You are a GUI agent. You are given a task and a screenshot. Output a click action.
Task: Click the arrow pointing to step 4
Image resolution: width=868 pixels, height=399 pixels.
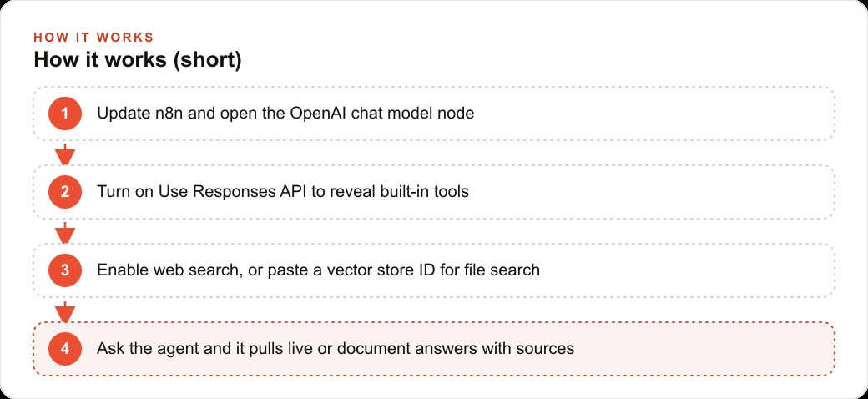click(x=65, y=311)
